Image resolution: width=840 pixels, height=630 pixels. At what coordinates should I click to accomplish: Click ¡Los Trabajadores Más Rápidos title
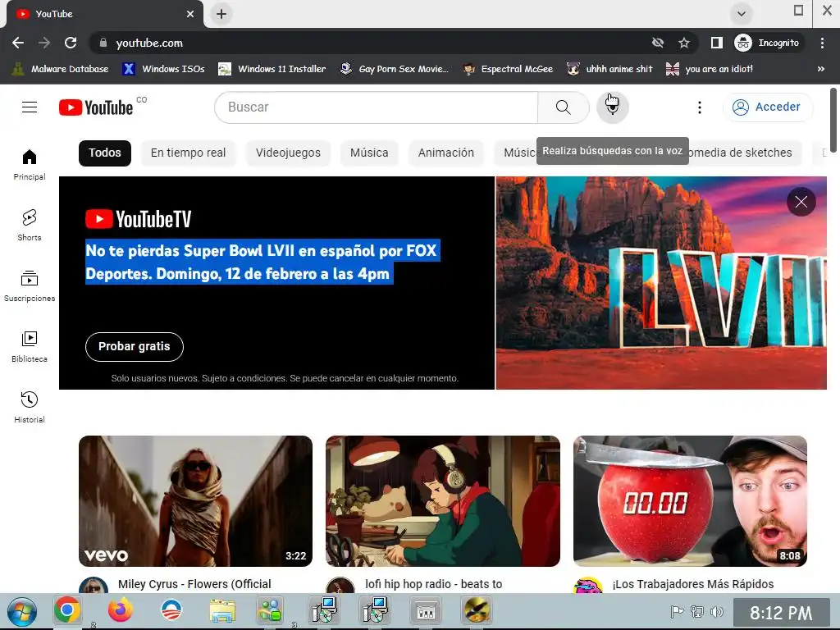[693, 584]
